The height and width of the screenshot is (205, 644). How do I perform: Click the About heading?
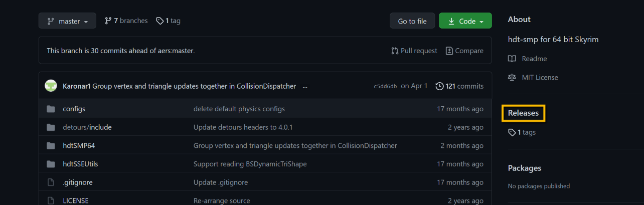519,19
